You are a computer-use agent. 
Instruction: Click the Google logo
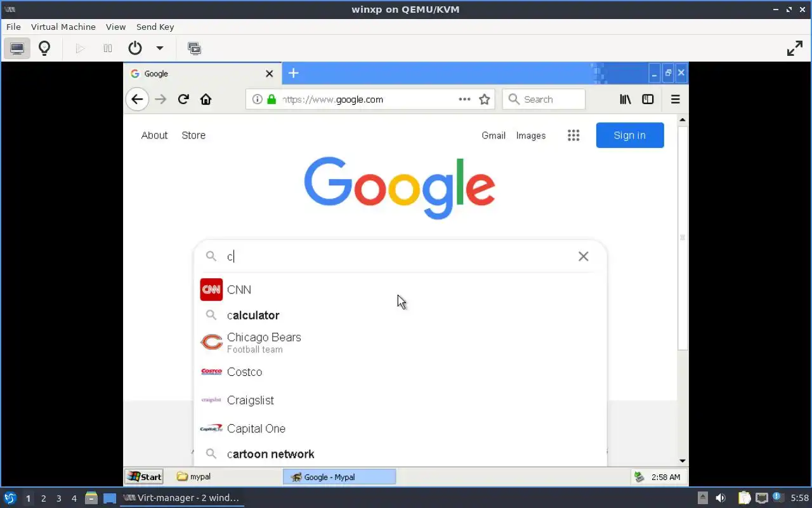(x=400, y=187)
